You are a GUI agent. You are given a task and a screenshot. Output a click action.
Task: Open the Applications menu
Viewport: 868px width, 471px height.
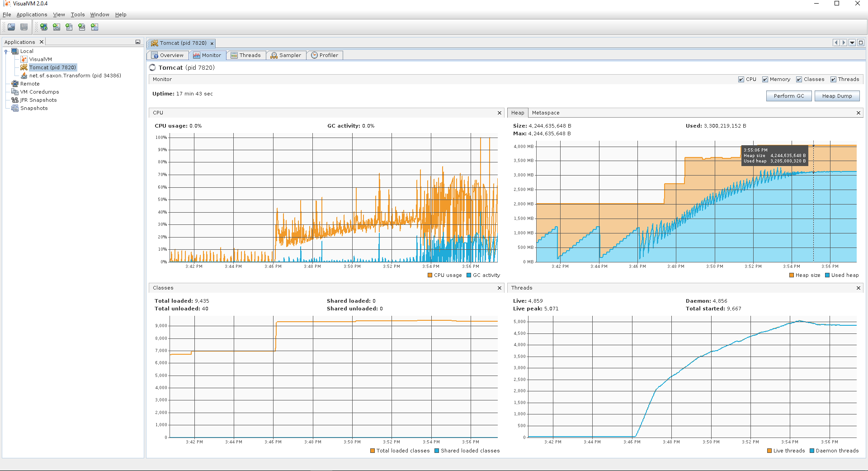(x=32, y=14)
